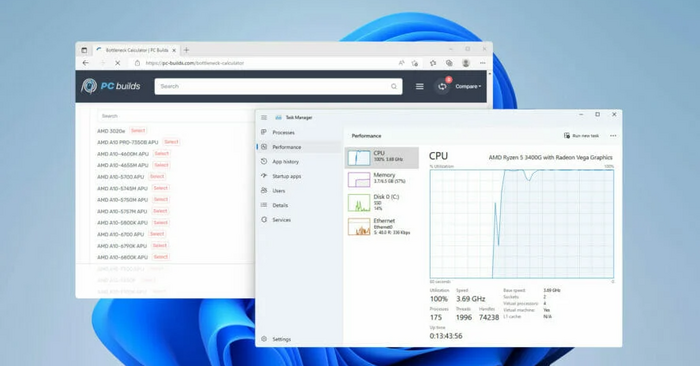Screen dimensions: 700x366
Task: Select the Disk 0 (C:) performance item
Action: [382, 203]
